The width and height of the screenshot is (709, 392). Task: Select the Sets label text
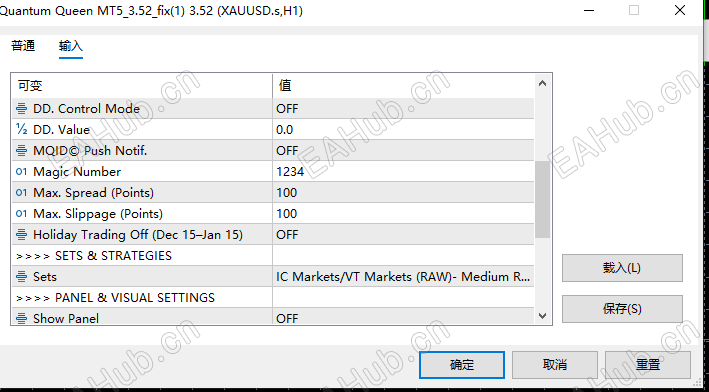pos(45,277)
